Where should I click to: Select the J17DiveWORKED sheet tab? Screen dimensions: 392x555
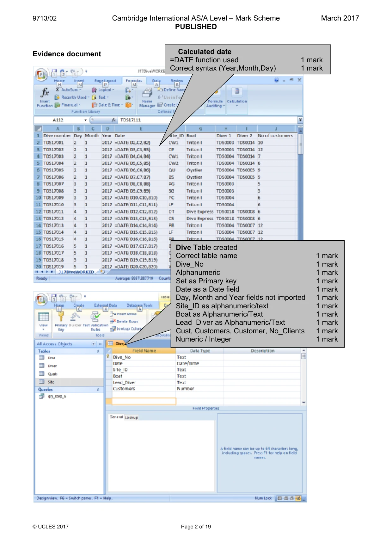[x=77, y=272]
